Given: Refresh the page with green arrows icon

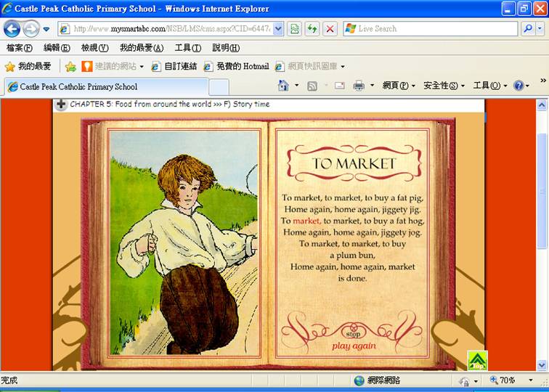Looking at the screenshot, I should click(312, 29).
